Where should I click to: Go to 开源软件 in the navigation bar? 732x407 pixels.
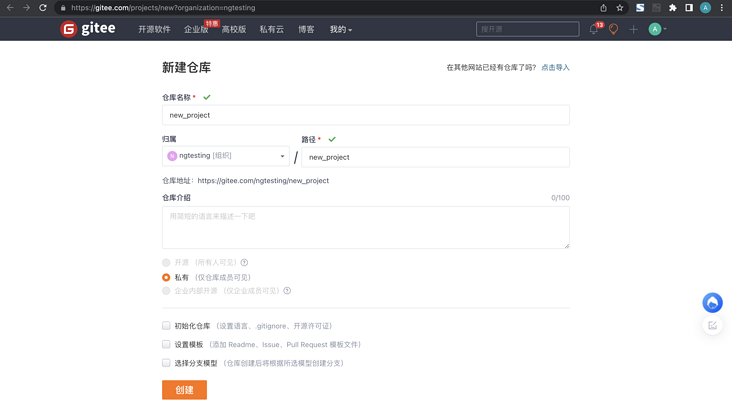154,30
